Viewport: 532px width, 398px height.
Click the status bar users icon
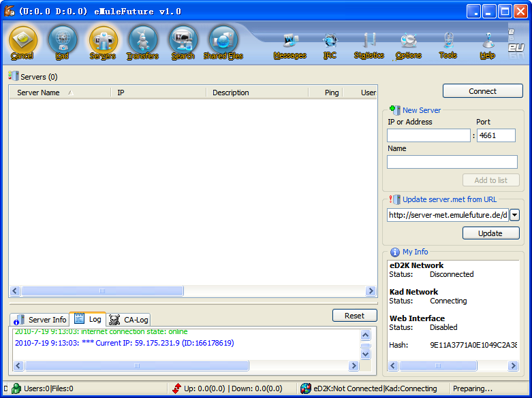(16, 388)
